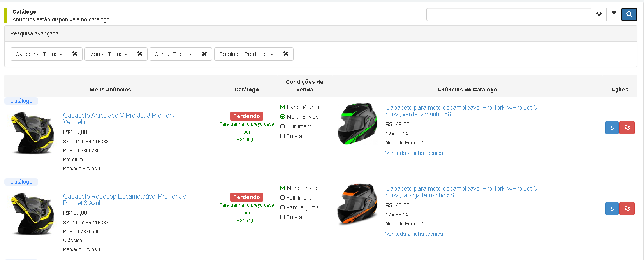Click Ver toda a ficha técnica for green helmet
The width and height of the screenshot is (644, 260).
414,153
